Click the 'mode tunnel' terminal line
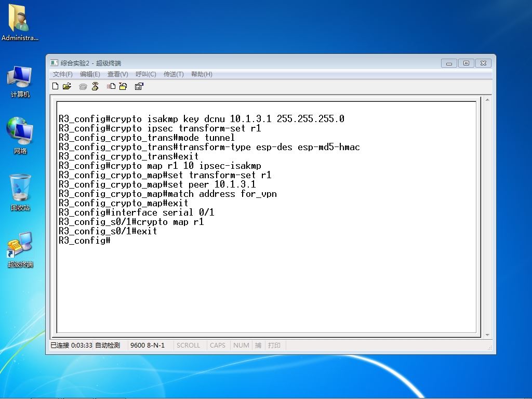The width and height of the screenshot is (532, 399). pyautogui.click(x=146, y=138)
